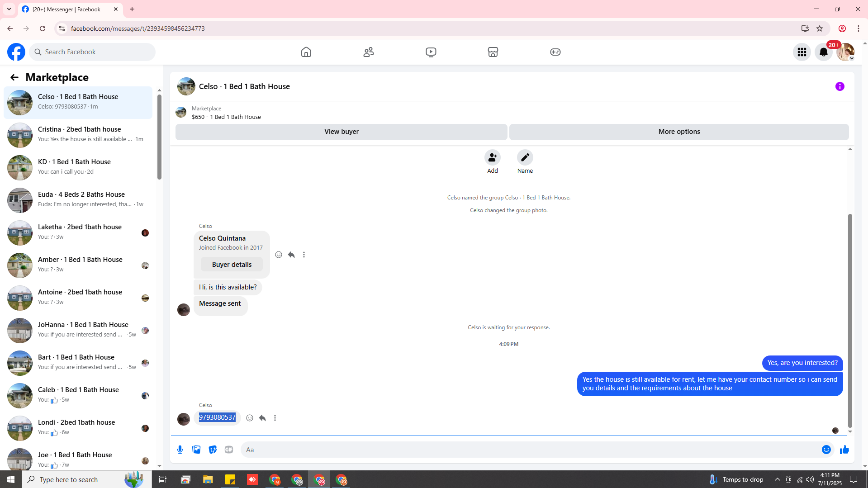Open Antoine 2bed 1bath house chat
The width and height of the screenshot is (868, 488).
[x=78, y=298]
